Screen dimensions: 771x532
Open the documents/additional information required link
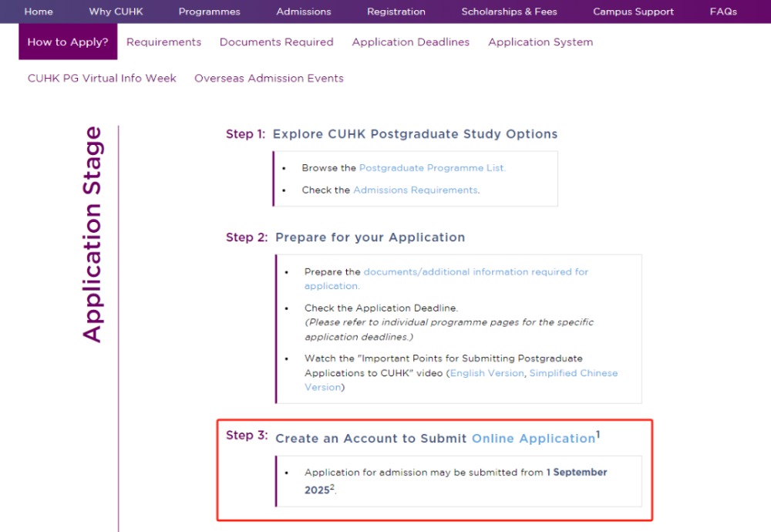[x=475, y=272]
